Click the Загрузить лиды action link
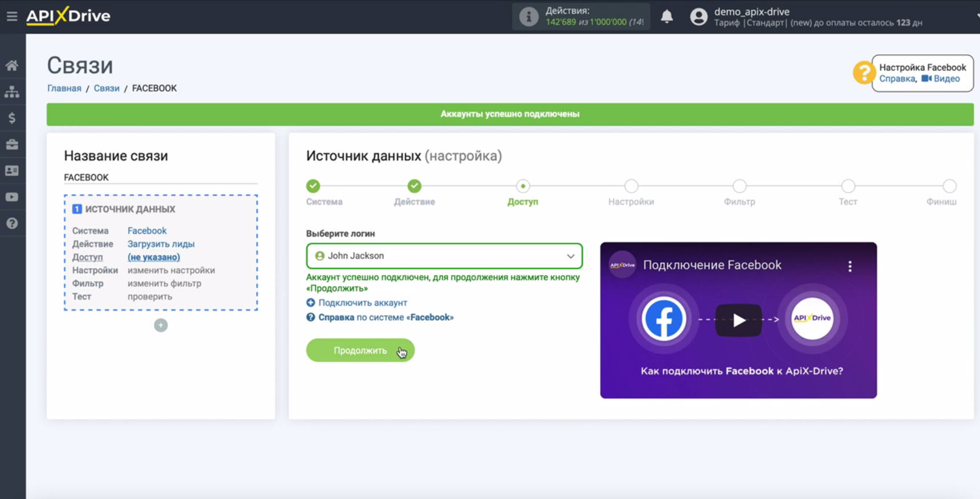Viewport: 980px width, 499px height. 161,244
